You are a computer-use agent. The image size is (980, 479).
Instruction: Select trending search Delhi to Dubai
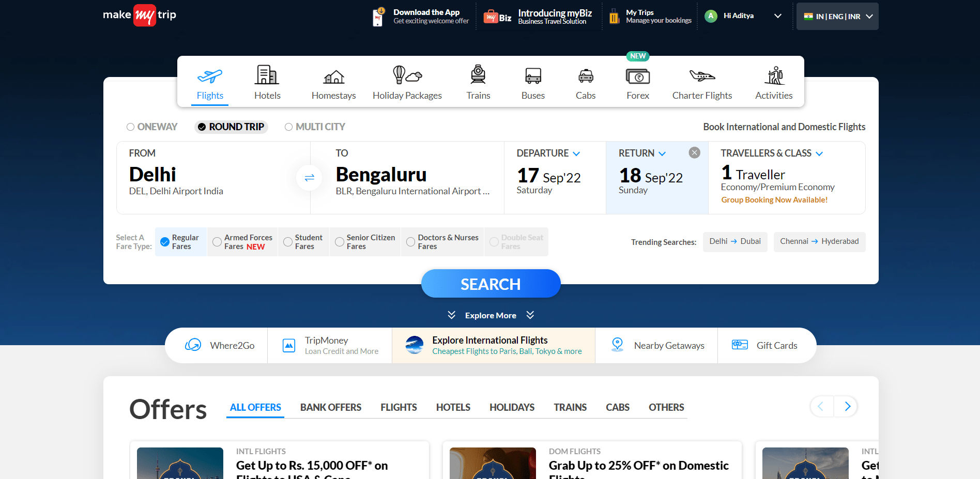735,241
